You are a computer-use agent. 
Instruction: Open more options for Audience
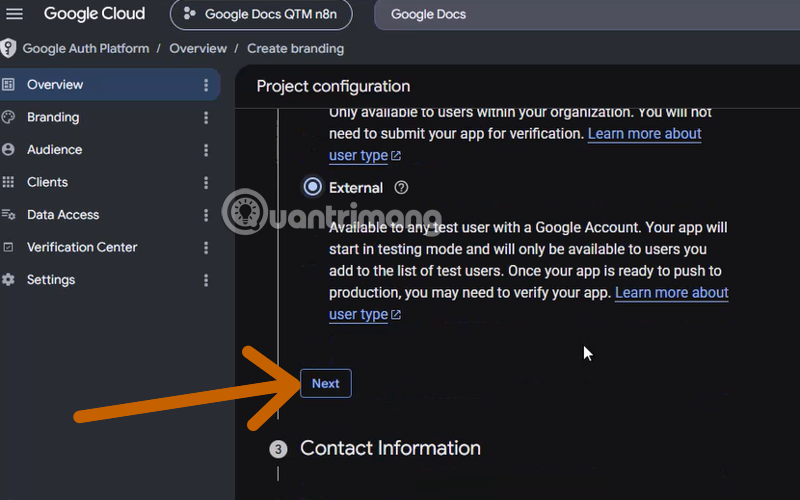[206, 150]
